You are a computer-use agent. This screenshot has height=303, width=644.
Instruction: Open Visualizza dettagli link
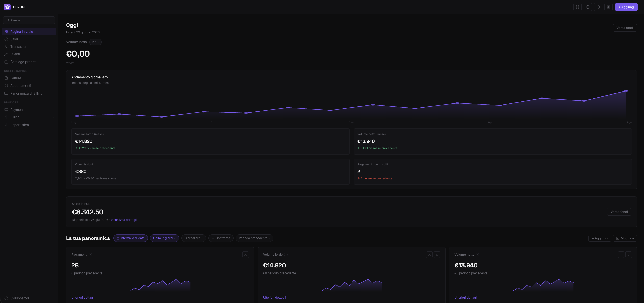[123, 220]
